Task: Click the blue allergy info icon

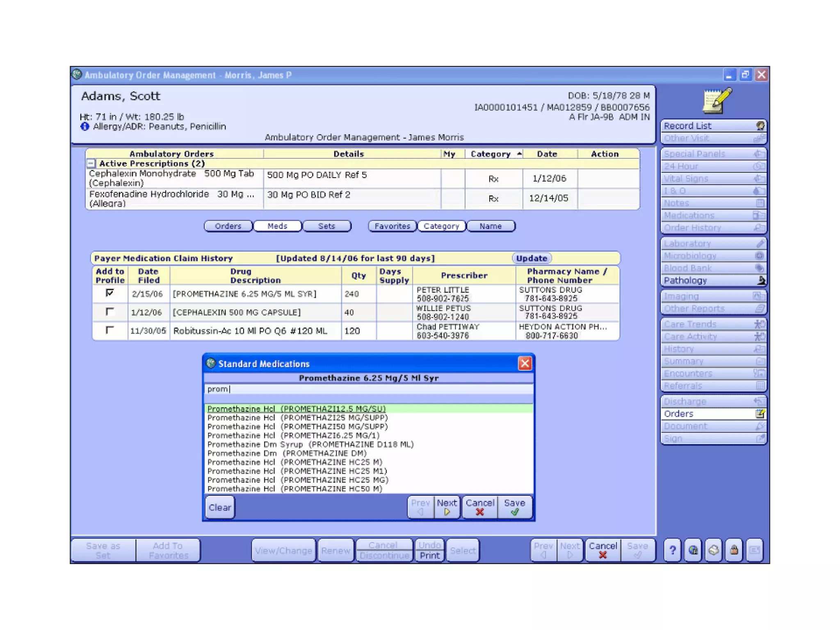Action: point(85,127)
